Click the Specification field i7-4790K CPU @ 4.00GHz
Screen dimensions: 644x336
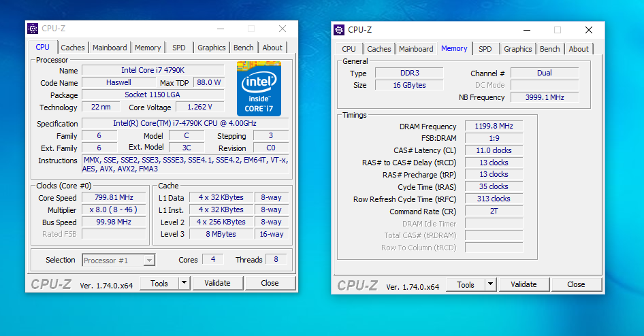(184, 123)
